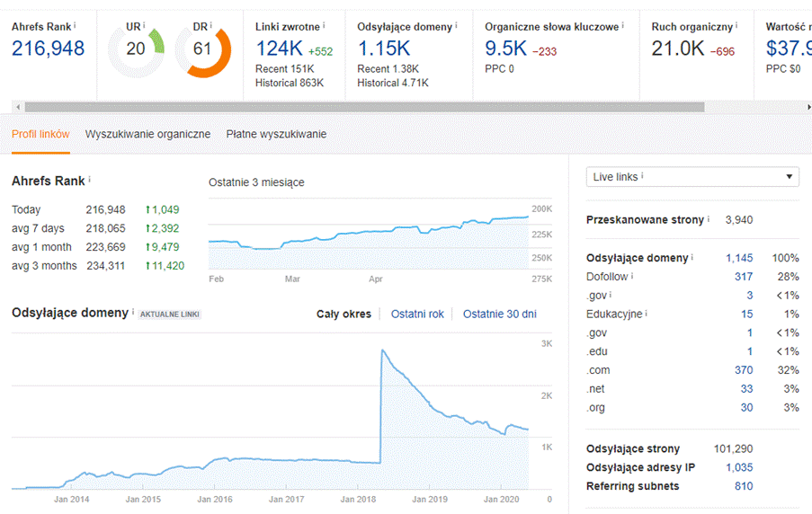The width and height of the screenshot is (812, 514).
Task: Click the scrollbar left arrow
Action: coord(18,107)
